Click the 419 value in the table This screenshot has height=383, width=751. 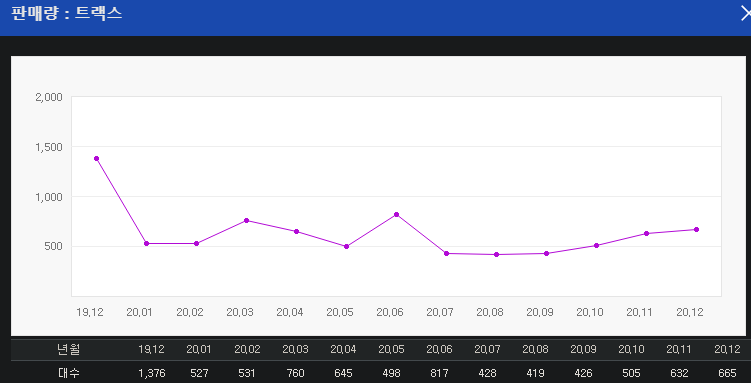click(x=535, y=373)
